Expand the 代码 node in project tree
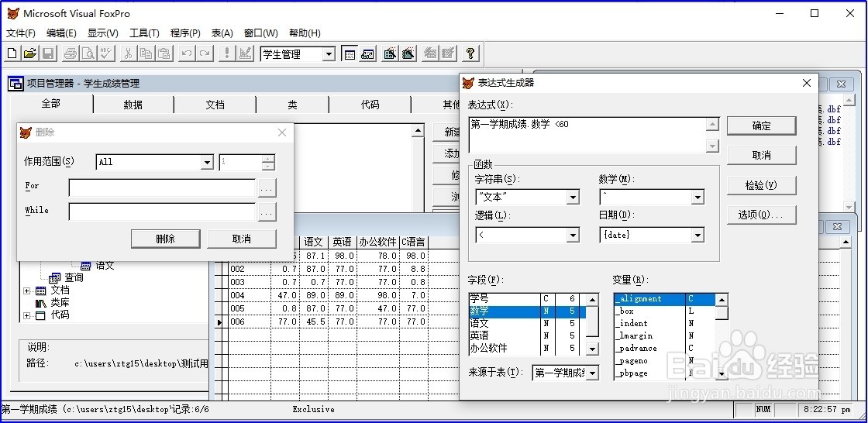Screen dimensions: 868x423 26,315
